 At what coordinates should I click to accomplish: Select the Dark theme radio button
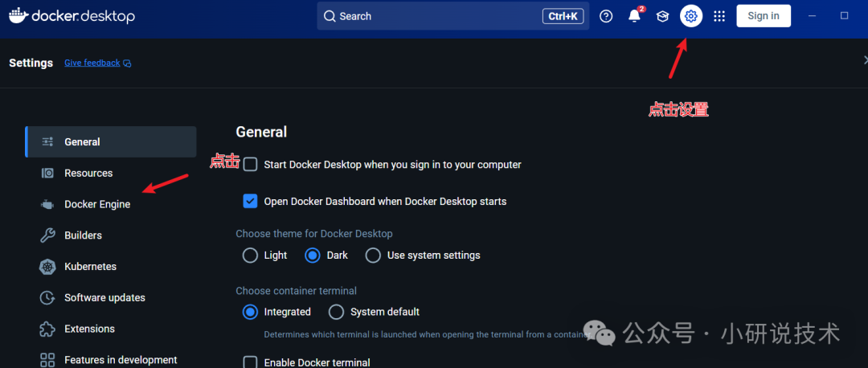[313, 256]
